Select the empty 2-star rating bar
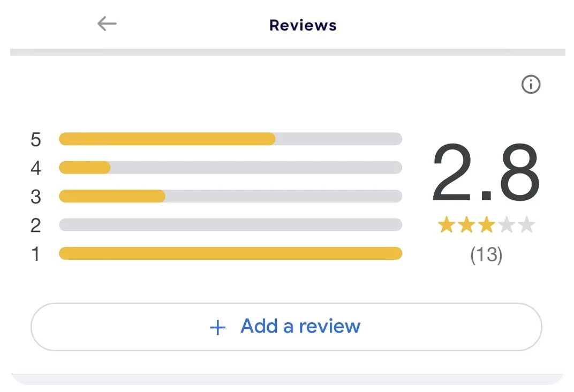 click(x=230, y=225)
